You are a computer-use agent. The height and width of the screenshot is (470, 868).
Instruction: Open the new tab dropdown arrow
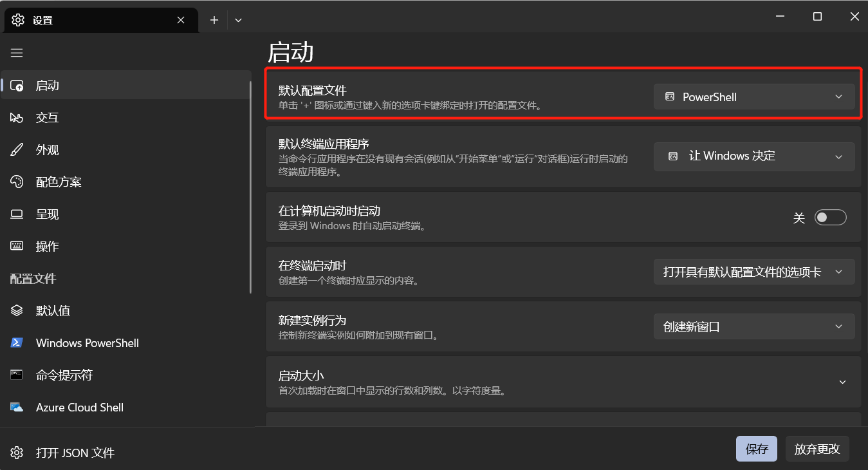point(238,20)
